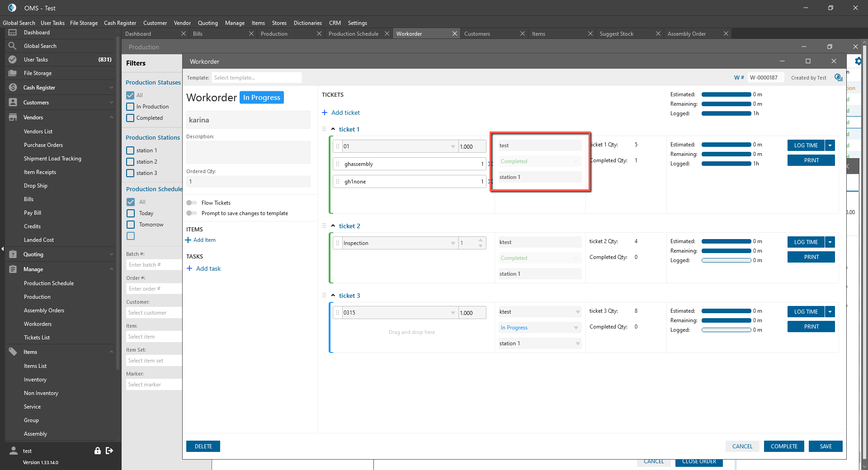The width and height of the screenshot is (868, 470).
Task: Click the Global Search magnifier icon in sidebar
Action: pyautogui.click(x=13, y=46)
